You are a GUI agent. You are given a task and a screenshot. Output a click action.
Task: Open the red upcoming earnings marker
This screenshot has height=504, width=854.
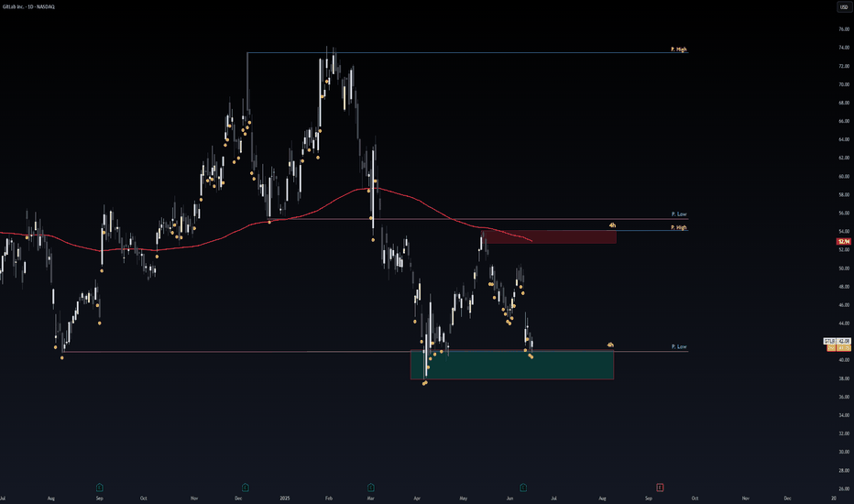(660, 488)
